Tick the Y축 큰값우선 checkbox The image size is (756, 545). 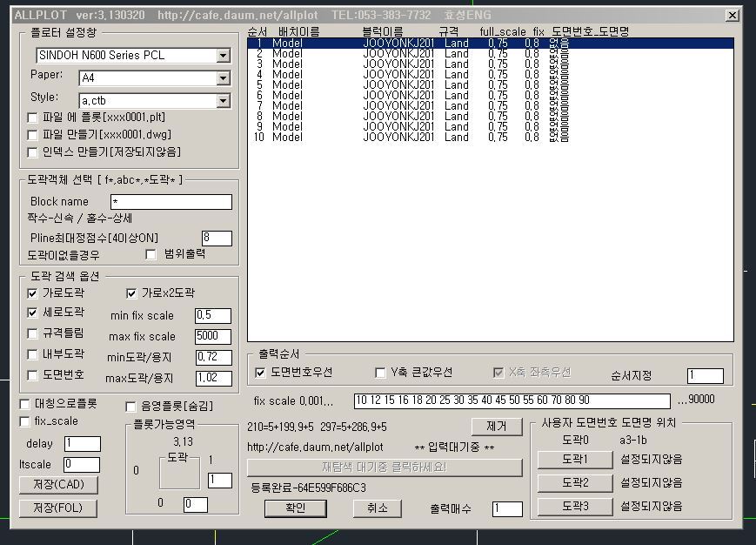point(380,373)
